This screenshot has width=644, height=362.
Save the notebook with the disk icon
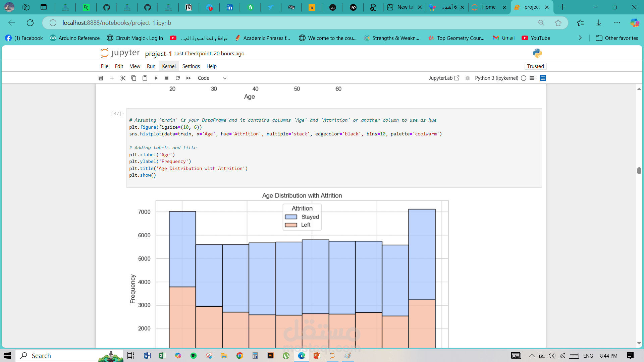[x=101, y=78]
